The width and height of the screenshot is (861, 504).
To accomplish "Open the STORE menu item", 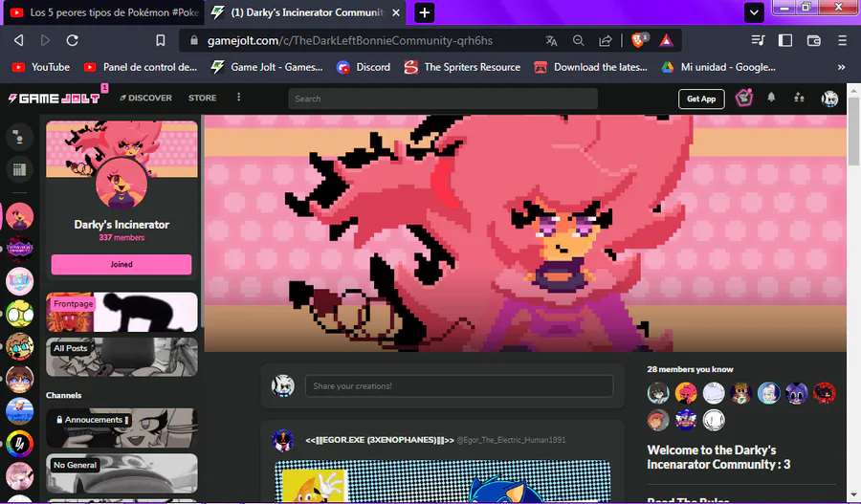I will [x=202, y=98].
